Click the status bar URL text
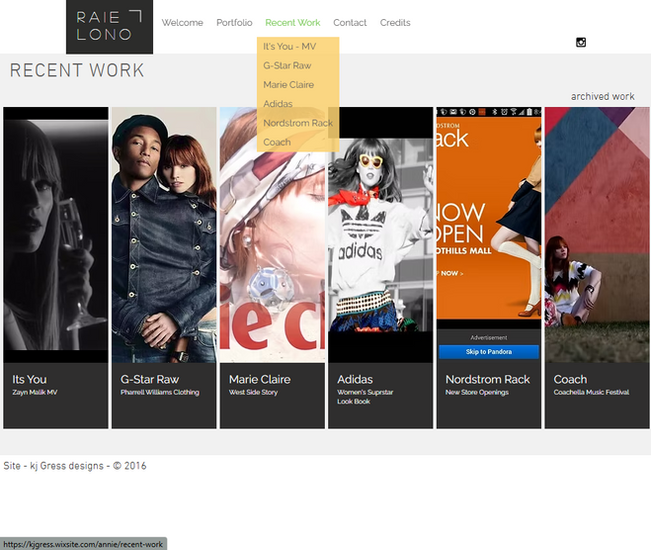The height and width of the screenshot is (550, 651). tap(83, 544)
